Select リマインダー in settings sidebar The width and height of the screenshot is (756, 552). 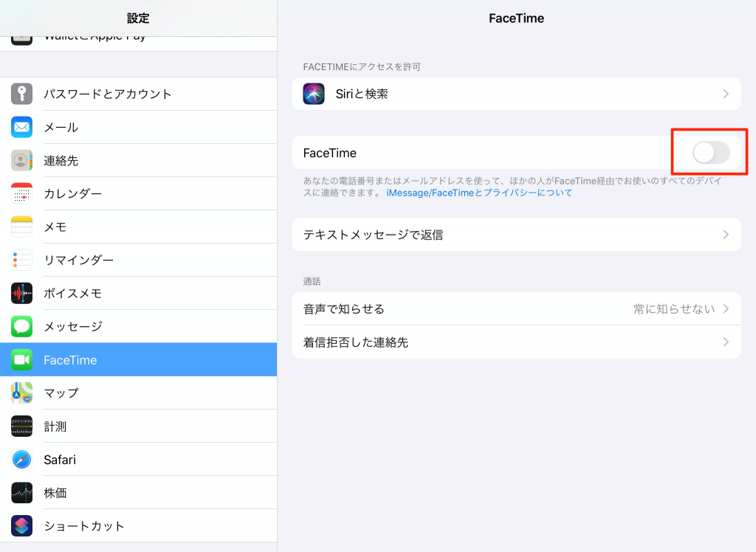tap(138, 261)
